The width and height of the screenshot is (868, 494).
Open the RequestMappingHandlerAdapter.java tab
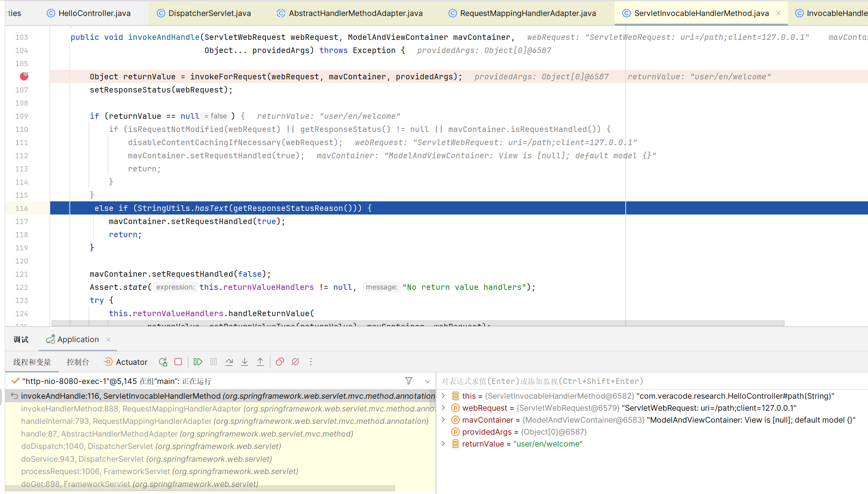click(x=522, y=13)
